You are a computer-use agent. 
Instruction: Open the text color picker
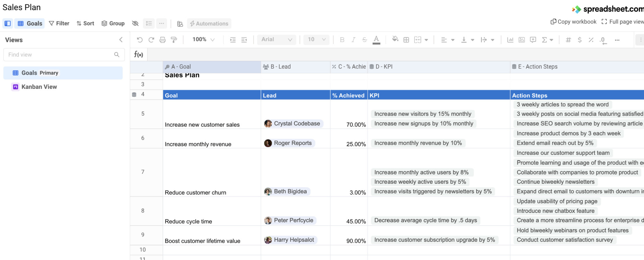(377, 40)
